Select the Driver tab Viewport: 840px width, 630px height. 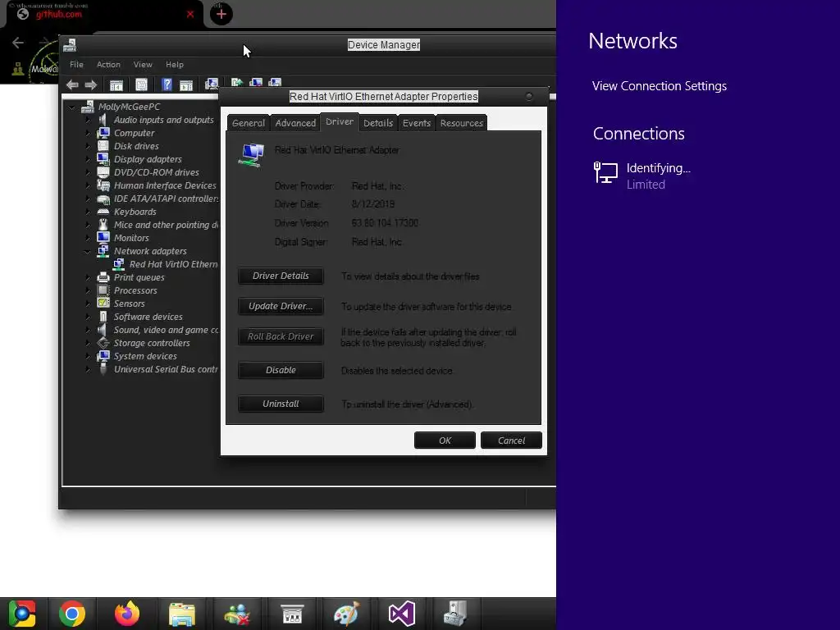coord(340,121)
